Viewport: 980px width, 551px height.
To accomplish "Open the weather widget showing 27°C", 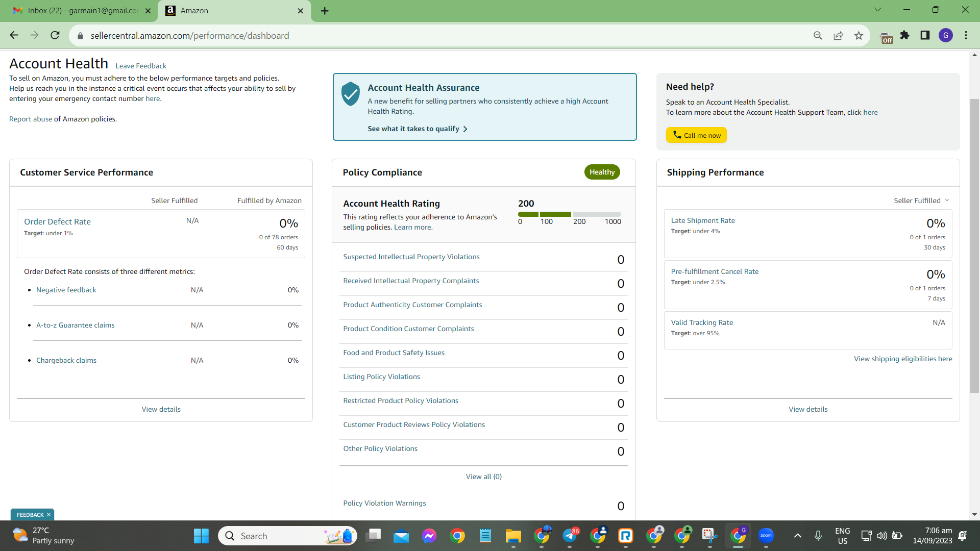I will pos(43,536).
